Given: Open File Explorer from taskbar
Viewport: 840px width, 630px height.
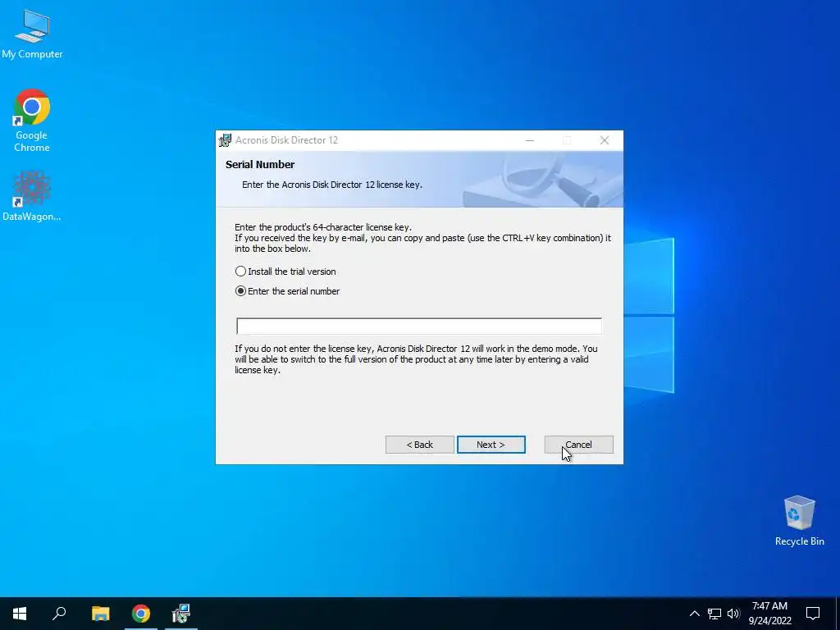Looking at the screenshot, I should pos(100,614).
